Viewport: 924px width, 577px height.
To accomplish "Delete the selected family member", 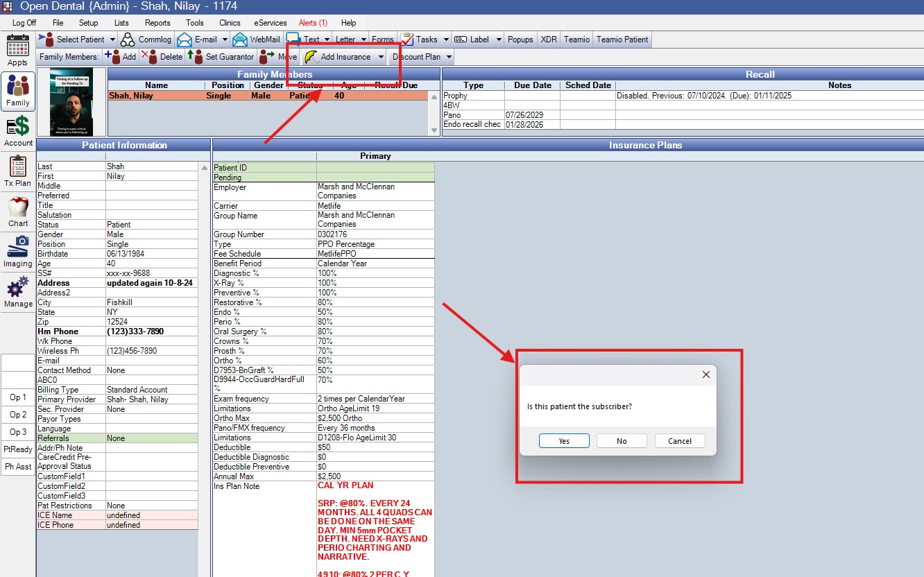I will [x=162, y=57].
